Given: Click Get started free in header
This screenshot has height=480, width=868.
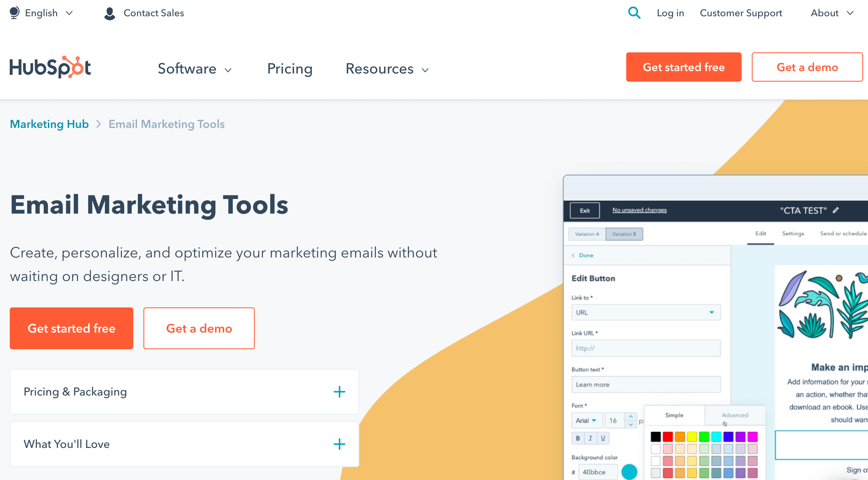Looking at the screenshot, I should [x=684, y=67].
